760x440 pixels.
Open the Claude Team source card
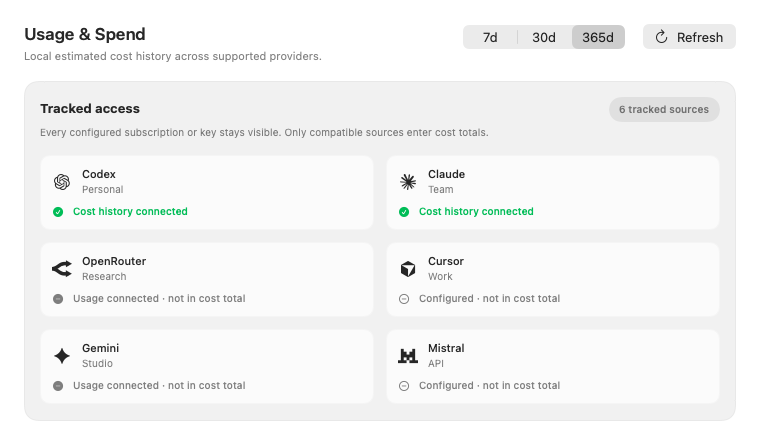coord(553,192)
